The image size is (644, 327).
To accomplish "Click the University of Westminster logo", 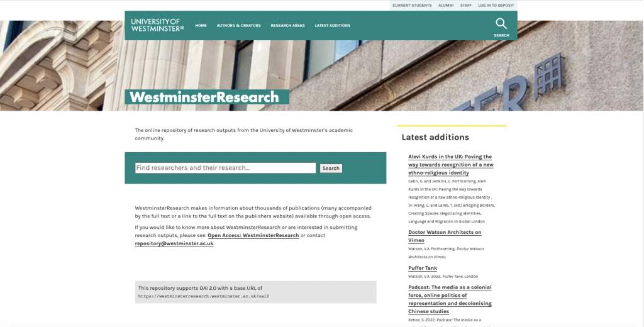I will pyautogui.click(x=158, y=25).
